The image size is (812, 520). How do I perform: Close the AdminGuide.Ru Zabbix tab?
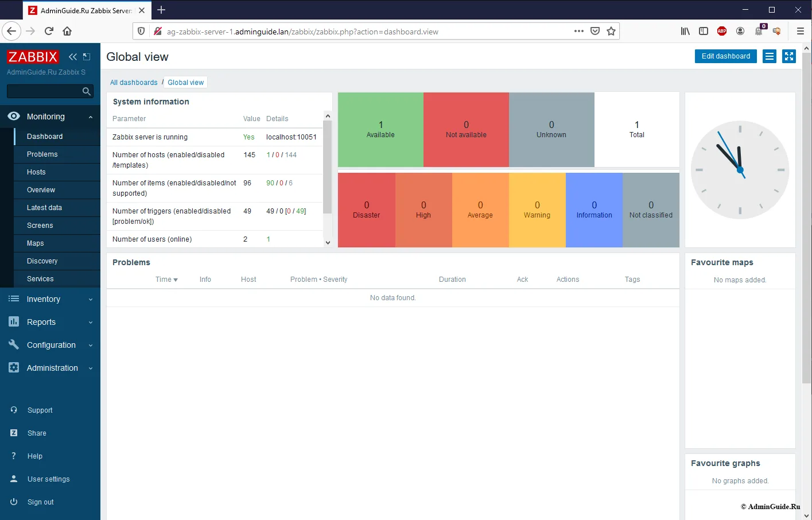pos(142,10)
